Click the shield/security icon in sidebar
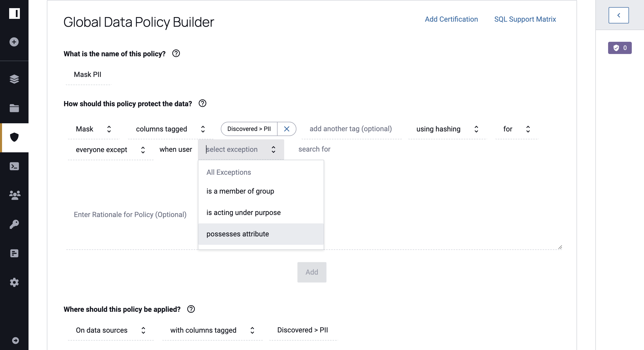644x350 pixels. click(14, 137)
